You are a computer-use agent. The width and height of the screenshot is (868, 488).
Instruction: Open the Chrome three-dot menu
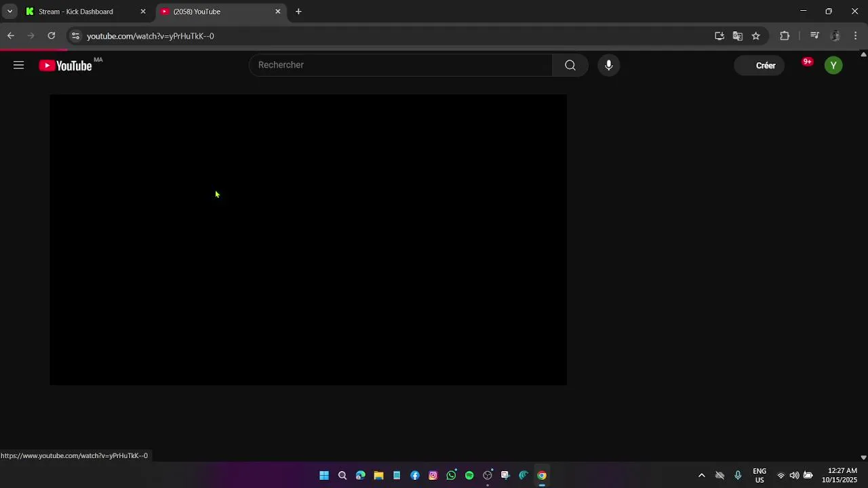point(855,36)
